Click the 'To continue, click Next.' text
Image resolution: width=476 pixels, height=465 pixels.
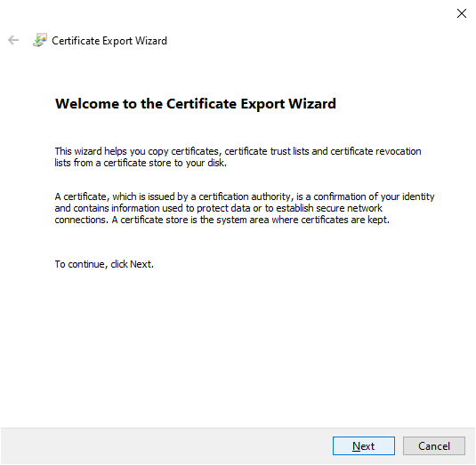point(104,264)
